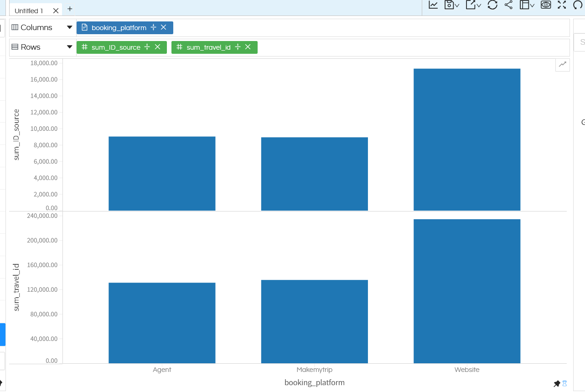
Task: Click the layout panel icon
Action: tap(524, 5)
